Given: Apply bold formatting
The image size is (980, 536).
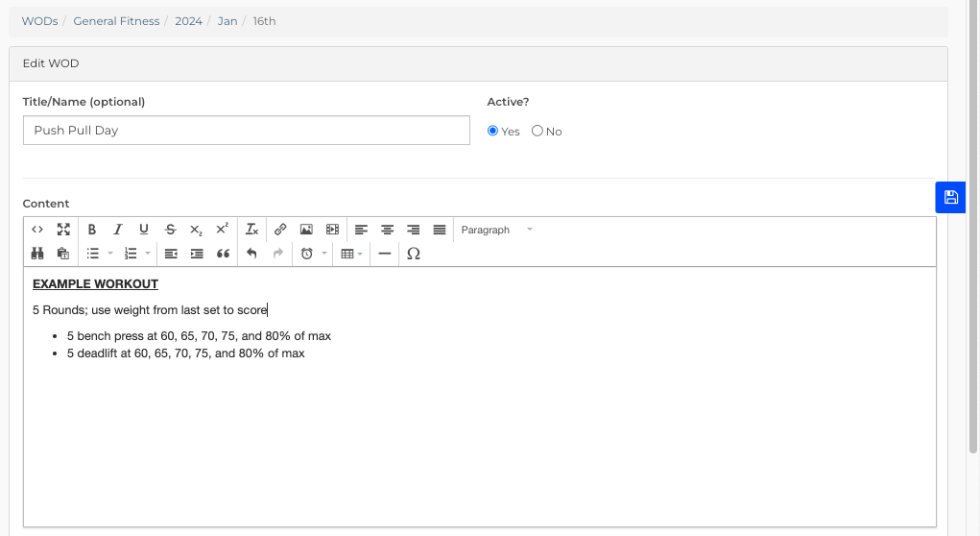Looking at the screenshot, I should click(92, 230).
